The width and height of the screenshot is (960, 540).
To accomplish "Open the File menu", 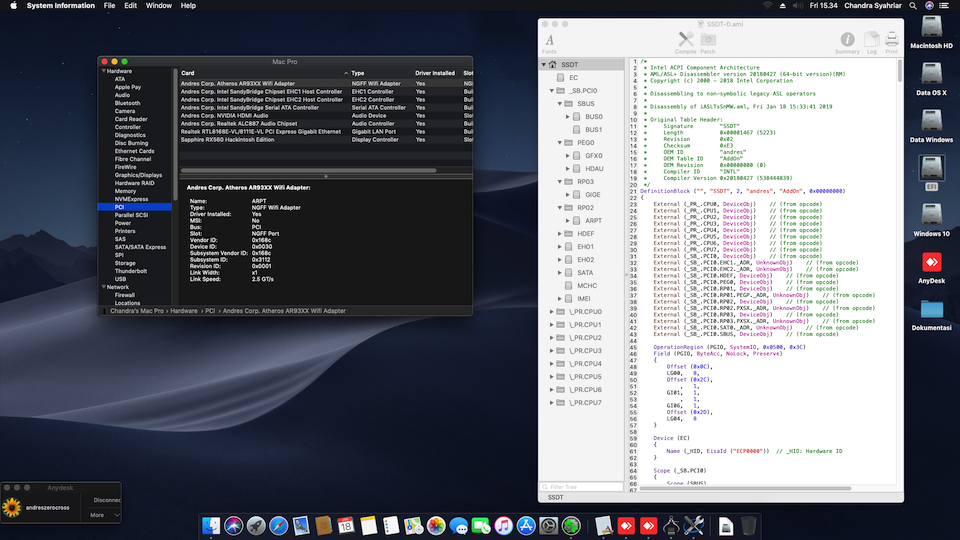I will click(x=110, y=6).
